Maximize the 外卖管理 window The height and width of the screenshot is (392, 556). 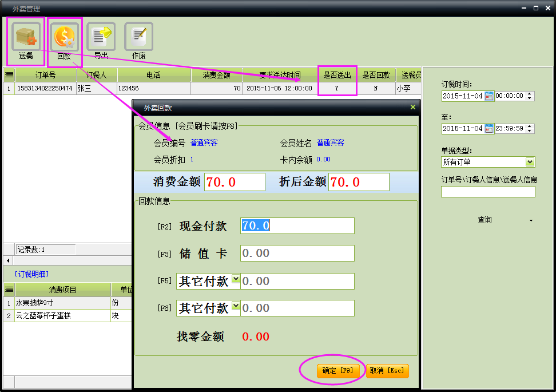tap(536, 8)
